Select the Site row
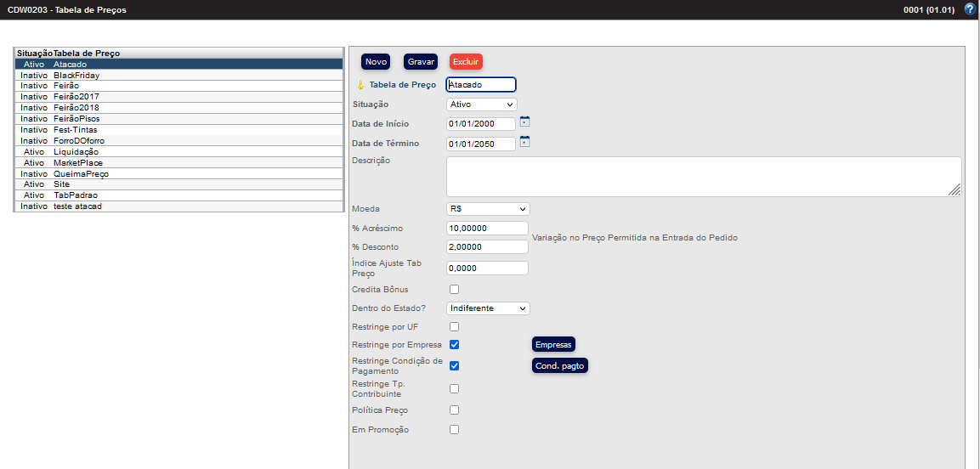This screenshot has height=469, width=980. tap(178, 184)
